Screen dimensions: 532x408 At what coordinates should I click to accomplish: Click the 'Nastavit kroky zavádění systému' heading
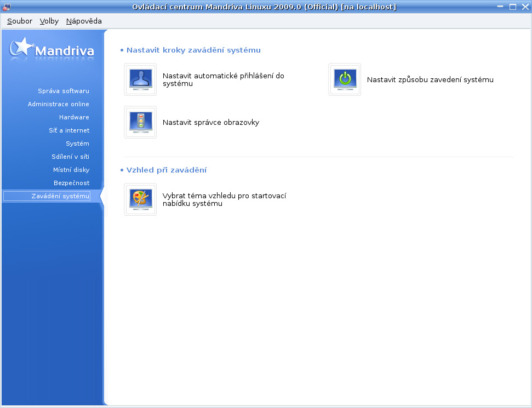193,50
